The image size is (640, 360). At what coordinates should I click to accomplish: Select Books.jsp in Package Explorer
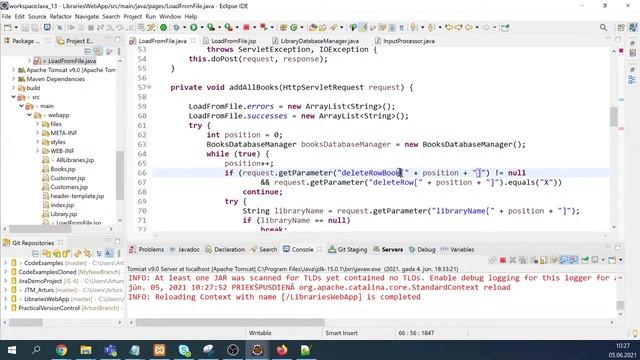pos(62,169)
